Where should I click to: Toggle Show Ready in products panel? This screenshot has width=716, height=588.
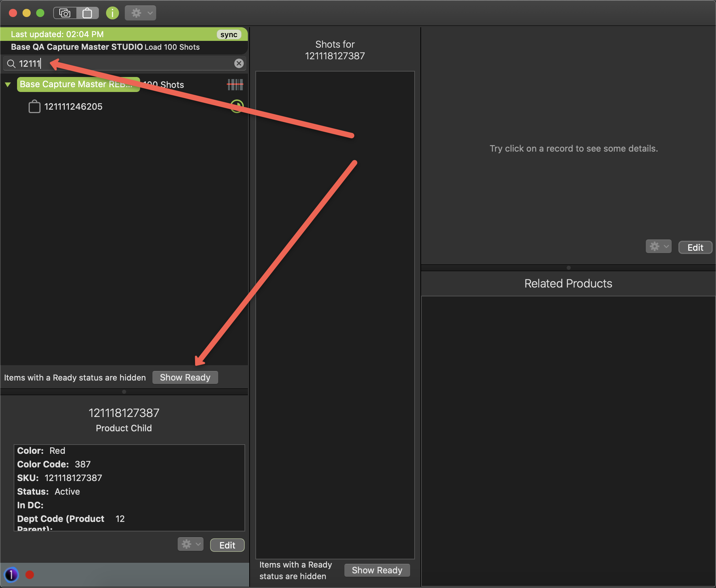pyautogui.click(x=185, y=377)
